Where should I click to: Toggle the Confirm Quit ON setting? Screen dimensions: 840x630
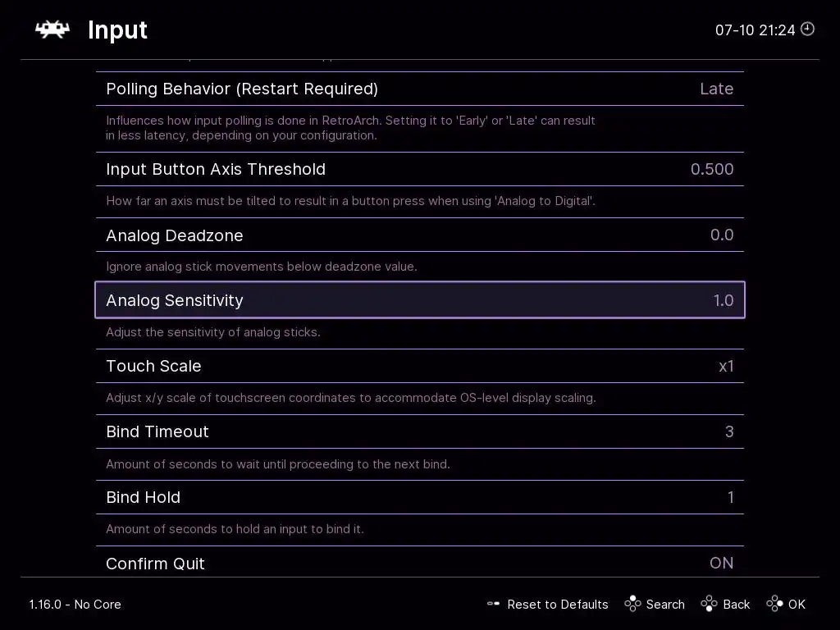[721, 563]
